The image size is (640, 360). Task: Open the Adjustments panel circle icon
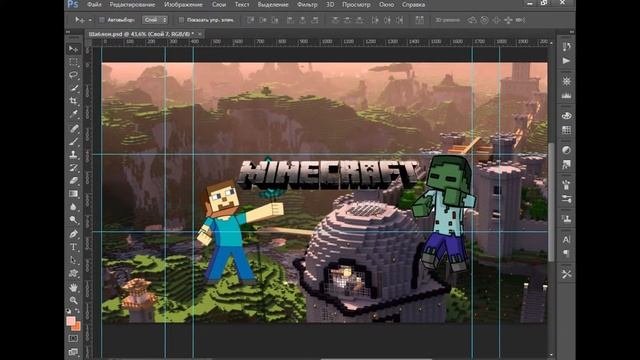click(x=566, y=150)
